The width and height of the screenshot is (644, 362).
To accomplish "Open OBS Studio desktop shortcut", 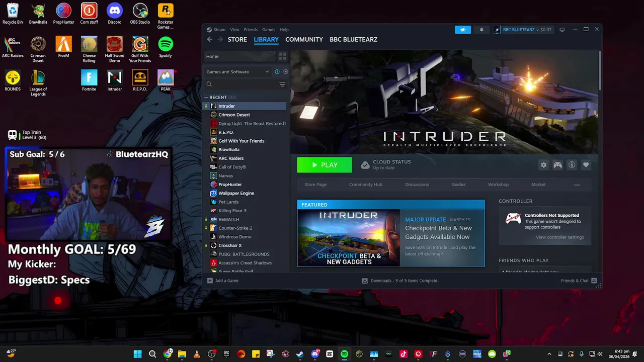I will coord(140,14).
